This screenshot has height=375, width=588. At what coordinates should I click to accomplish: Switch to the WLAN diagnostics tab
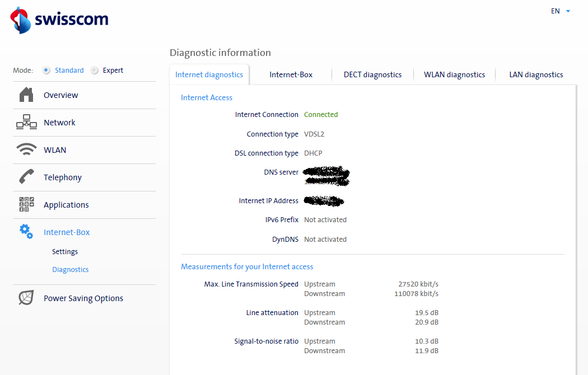coord(454,74)
